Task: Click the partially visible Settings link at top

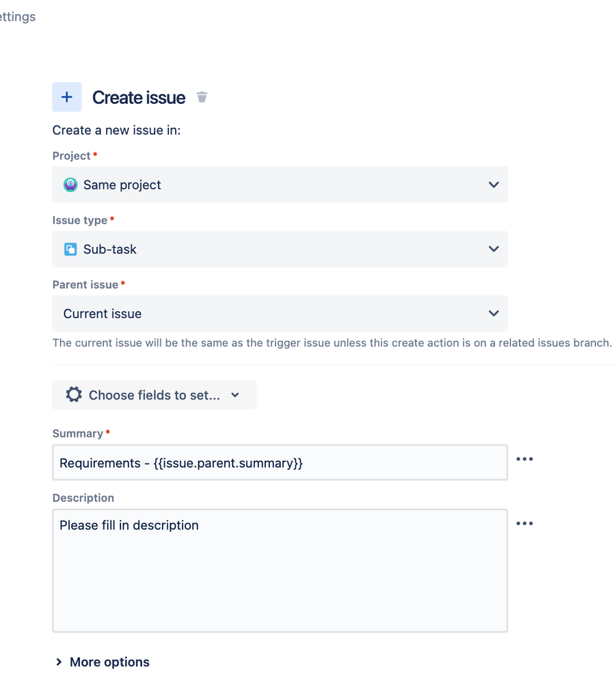Action: (x=18, y=16)
